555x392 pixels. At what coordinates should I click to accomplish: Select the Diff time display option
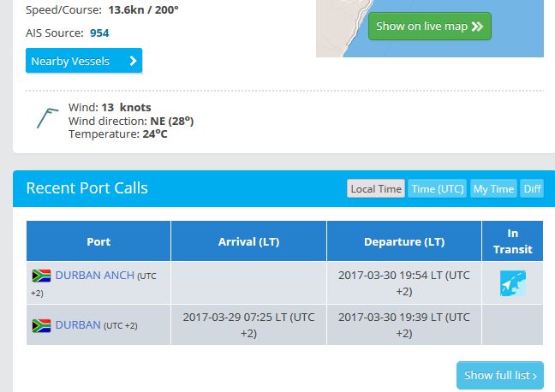(532, 188)
